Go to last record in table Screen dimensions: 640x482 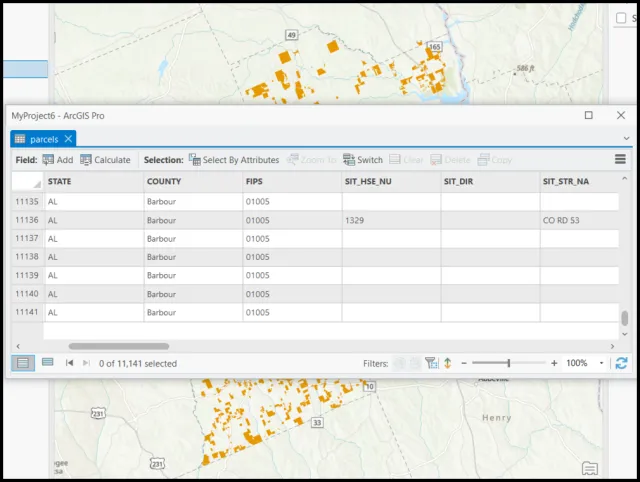[x=86, y=363]
